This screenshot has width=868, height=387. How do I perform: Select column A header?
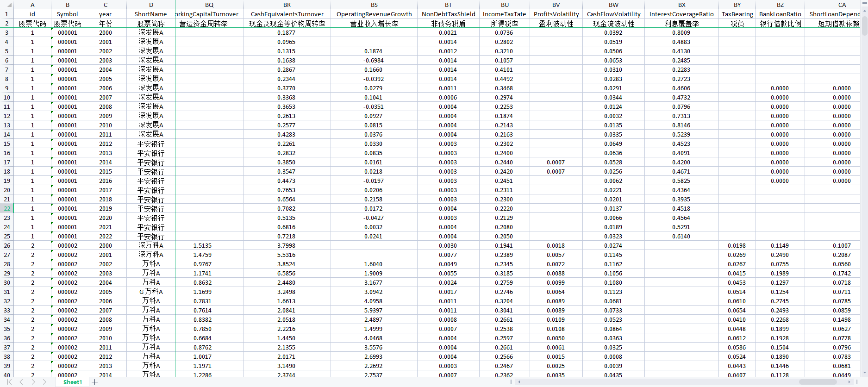(32, 5)
